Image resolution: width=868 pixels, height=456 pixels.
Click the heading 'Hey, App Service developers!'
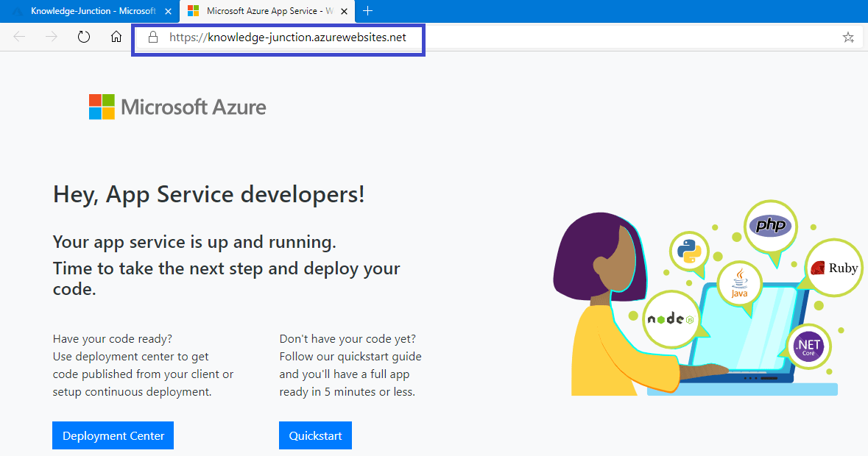point(208,195)
